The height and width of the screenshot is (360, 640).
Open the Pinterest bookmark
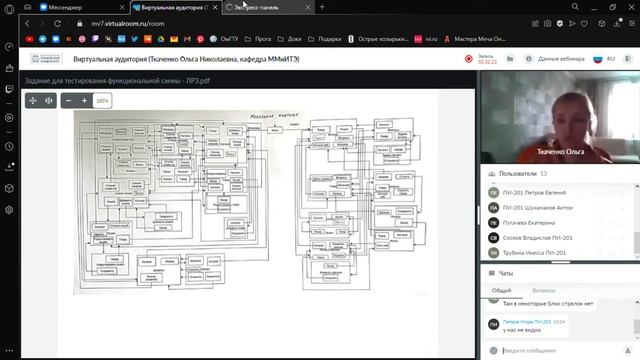coord(200,39)
